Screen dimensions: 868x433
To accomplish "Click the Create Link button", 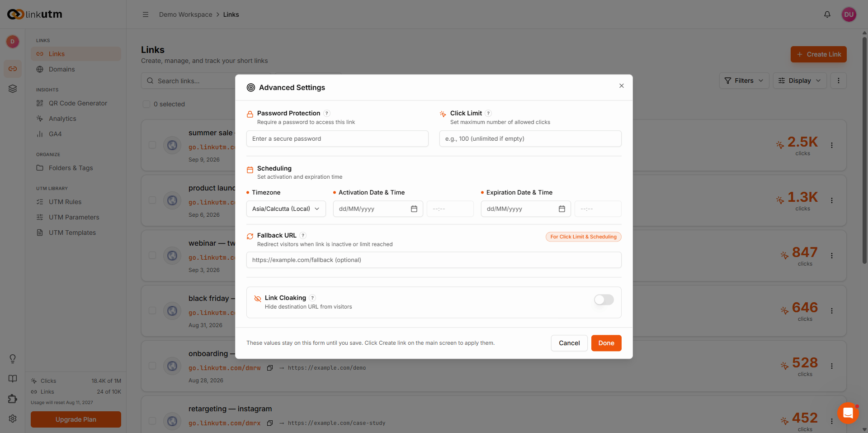I will pos(819,54).
